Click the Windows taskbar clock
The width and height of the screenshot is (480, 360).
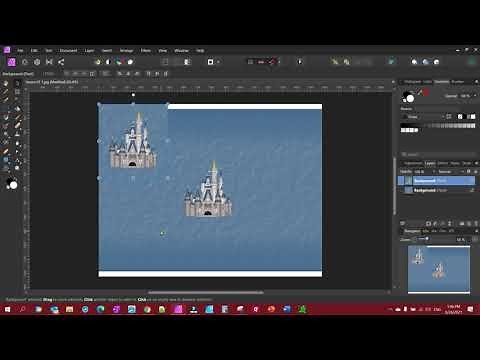(x=454, y=309)
